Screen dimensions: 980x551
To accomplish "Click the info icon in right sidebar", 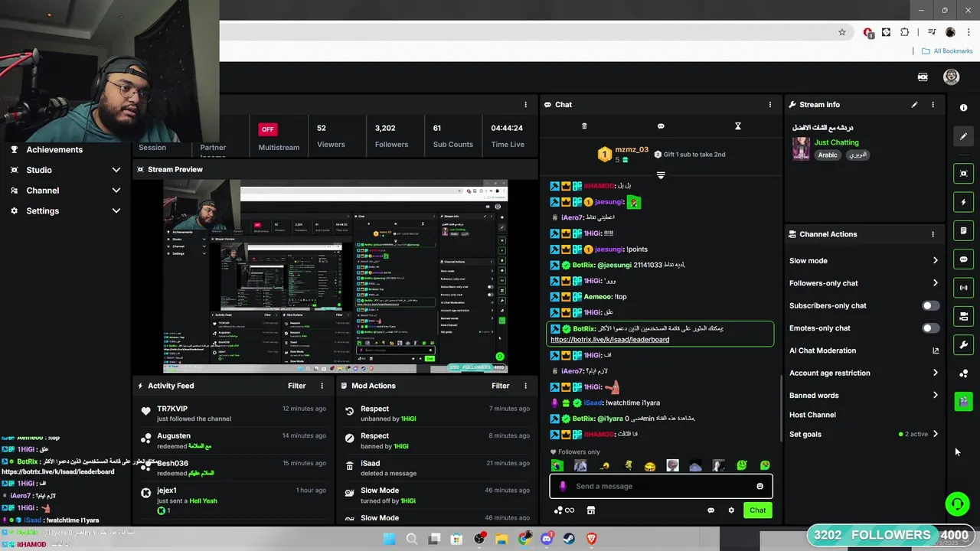I will (963, 108).
